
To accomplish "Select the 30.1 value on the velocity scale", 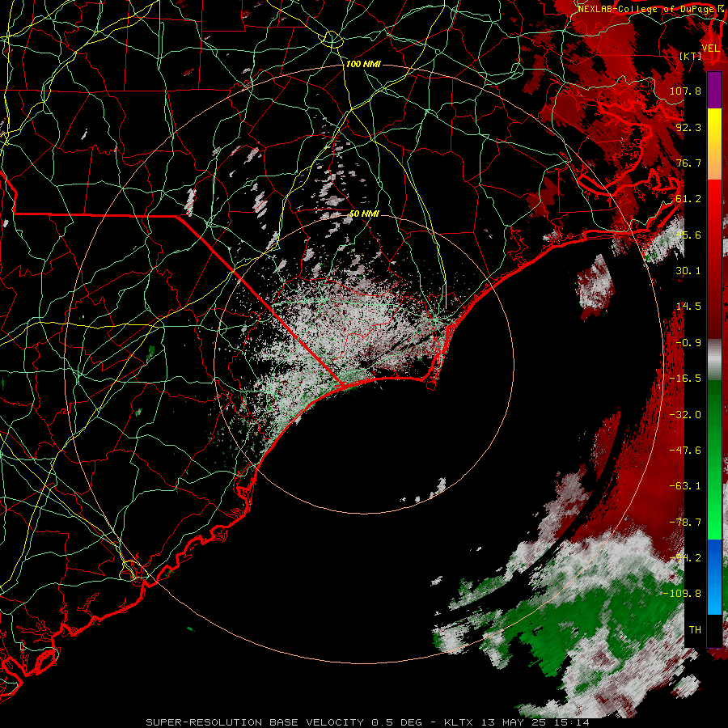I will 688,271.
